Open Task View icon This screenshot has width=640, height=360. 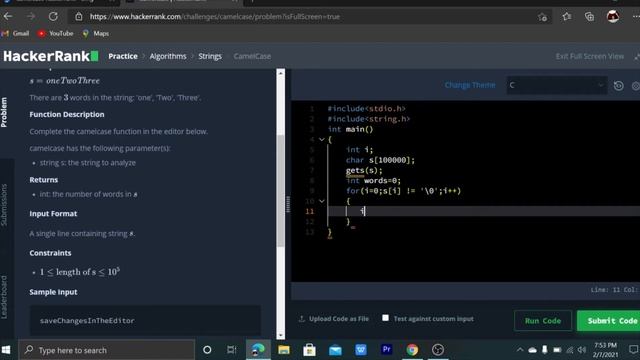pyautogui.click(x=231, y=350)
